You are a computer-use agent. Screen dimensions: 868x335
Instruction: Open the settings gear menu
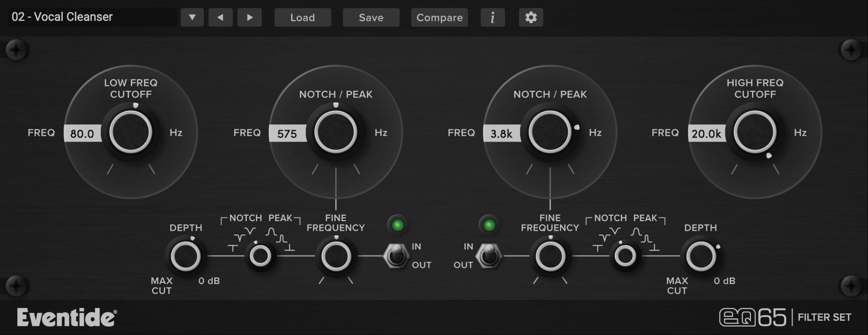click(531, 17)
